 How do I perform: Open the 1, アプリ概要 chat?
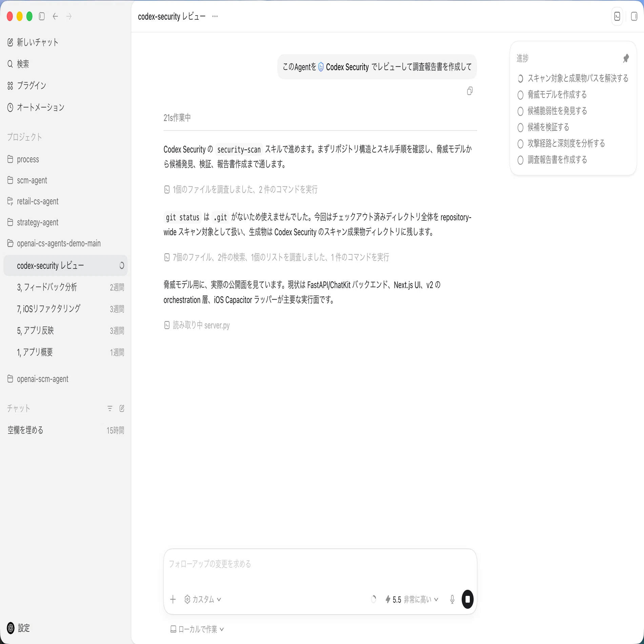pyautogui.click(x=65, y=352)
